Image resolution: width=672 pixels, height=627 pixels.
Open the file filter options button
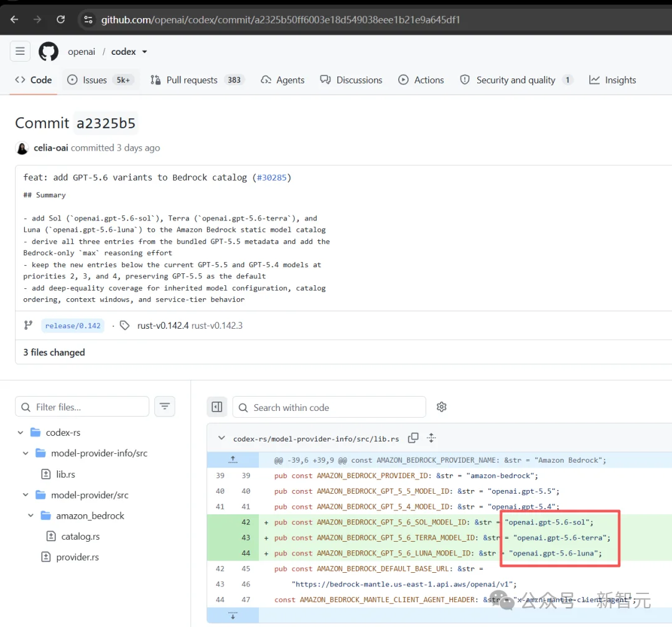click(164, 406)
